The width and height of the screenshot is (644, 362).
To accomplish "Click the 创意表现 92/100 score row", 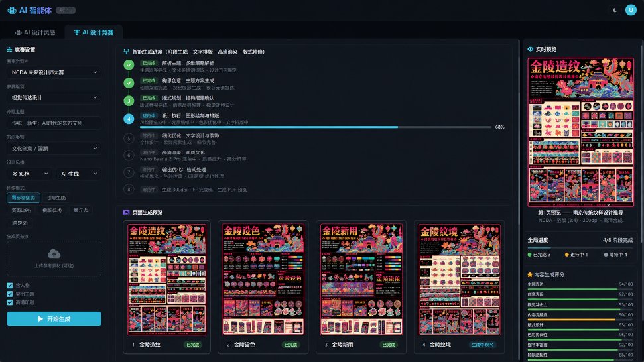I will coord(580,296).
